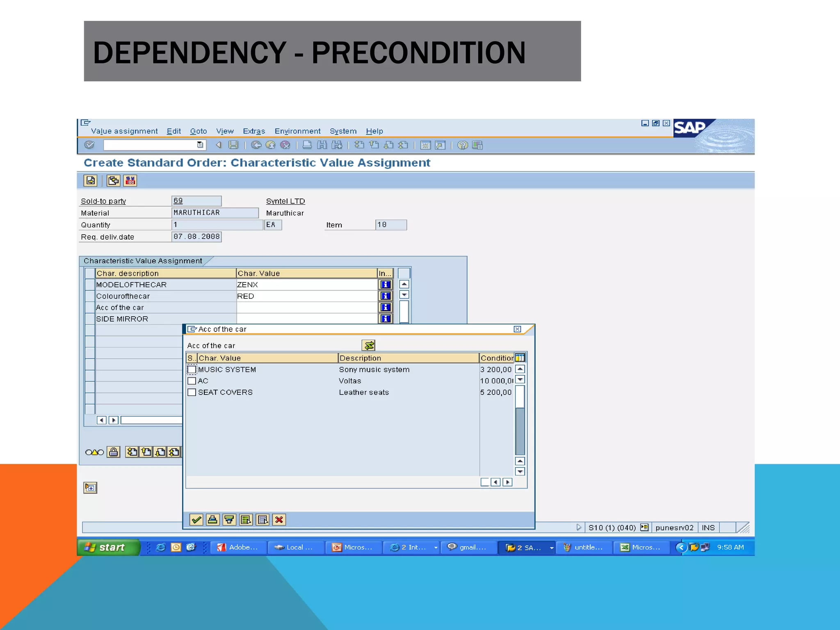Click the Syntel LTD link

tap(285, 201)
